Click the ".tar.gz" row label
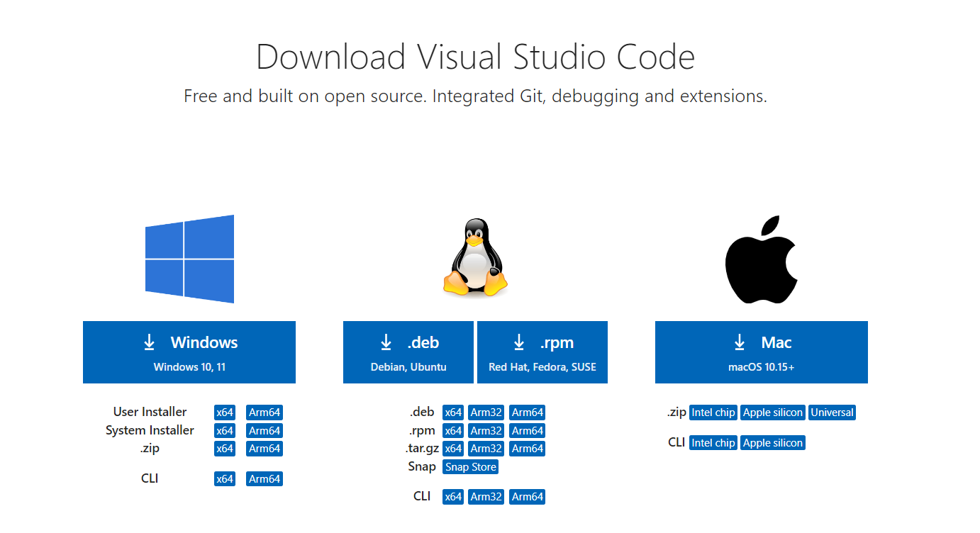The image size is (980, 533). pyautogui.click(x=422, y=449)
